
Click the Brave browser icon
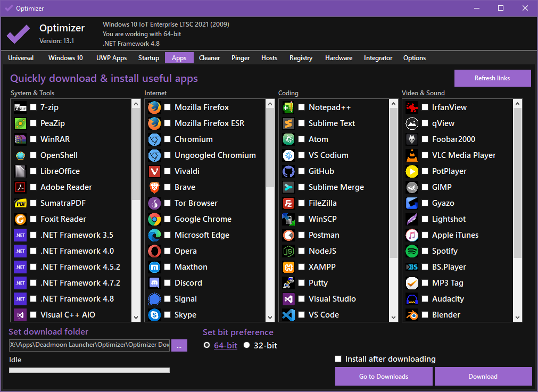pyautogui.click(x=154, y=187)
